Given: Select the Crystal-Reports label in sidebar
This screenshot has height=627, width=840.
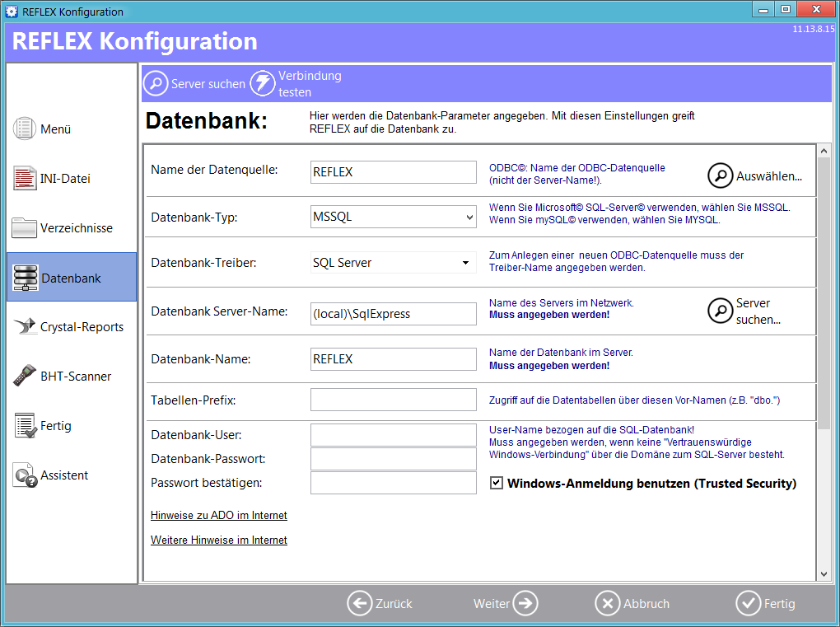Looking at the screenshot, I should [x=82, y=327].
